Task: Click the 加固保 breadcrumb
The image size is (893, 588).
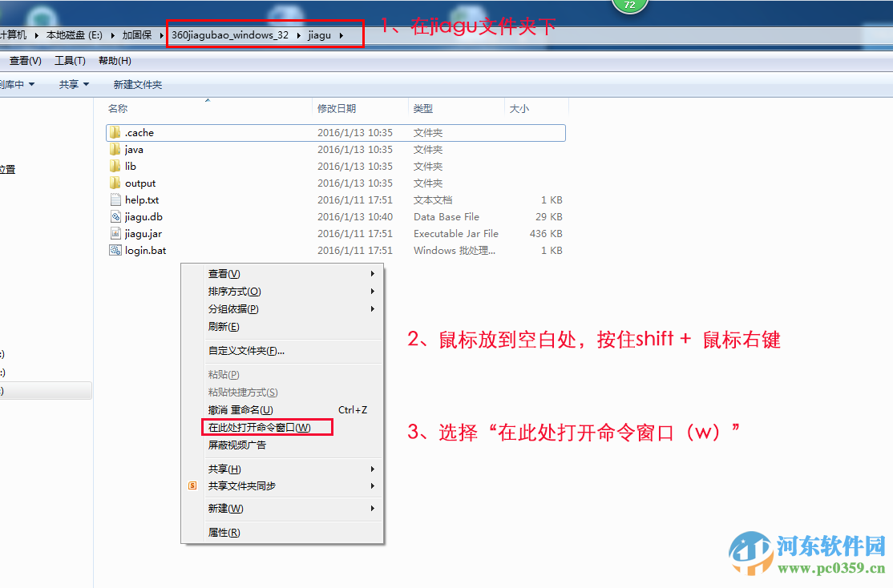Action: [137, 35]
